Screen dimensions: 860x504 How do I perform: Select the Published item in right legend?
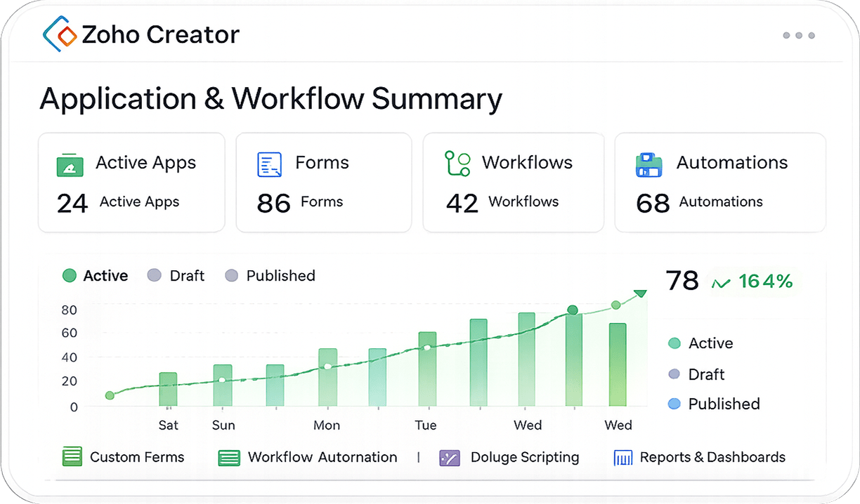point(714,404)
